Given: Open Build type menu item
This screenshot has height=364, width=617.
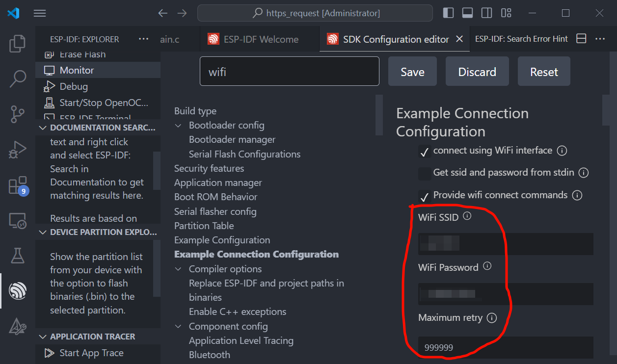Looking at the screenshot, I should [195, 111].
